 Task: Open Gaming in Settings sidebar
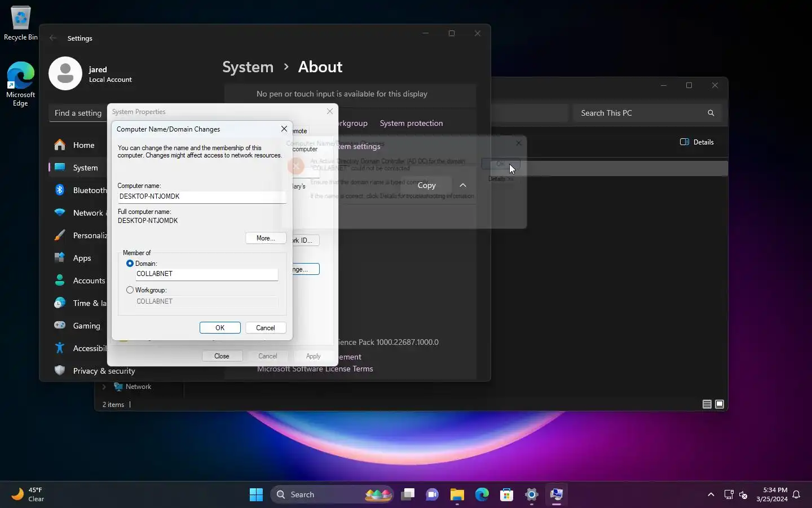[77, 326]
